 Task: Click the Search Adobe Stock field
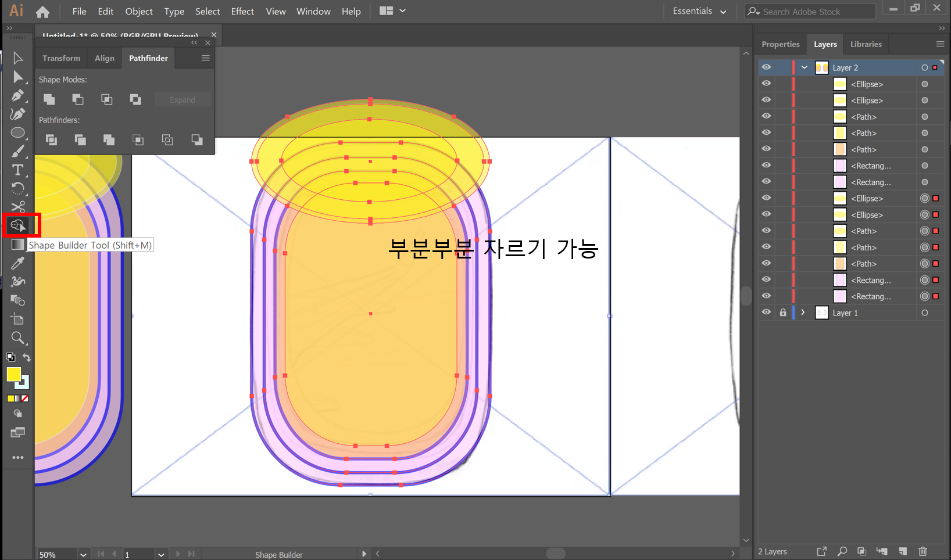click(x=810, y=11)
